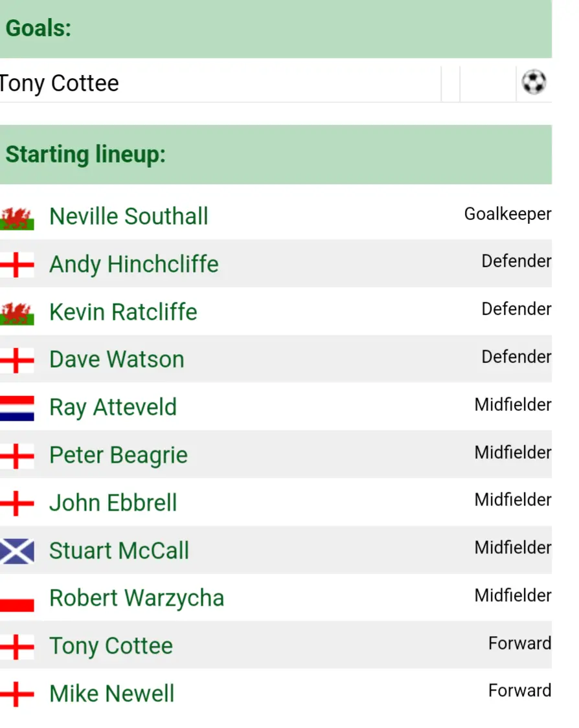Click England flag next to Mike Newell
Viewport: 579px width, 728px height.
point(17,694)
